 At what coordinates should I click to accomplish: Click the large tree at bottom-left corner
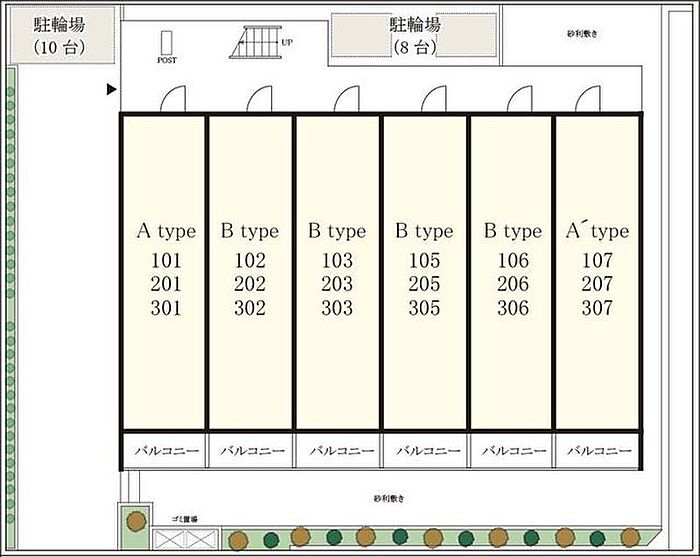(135, 521)
